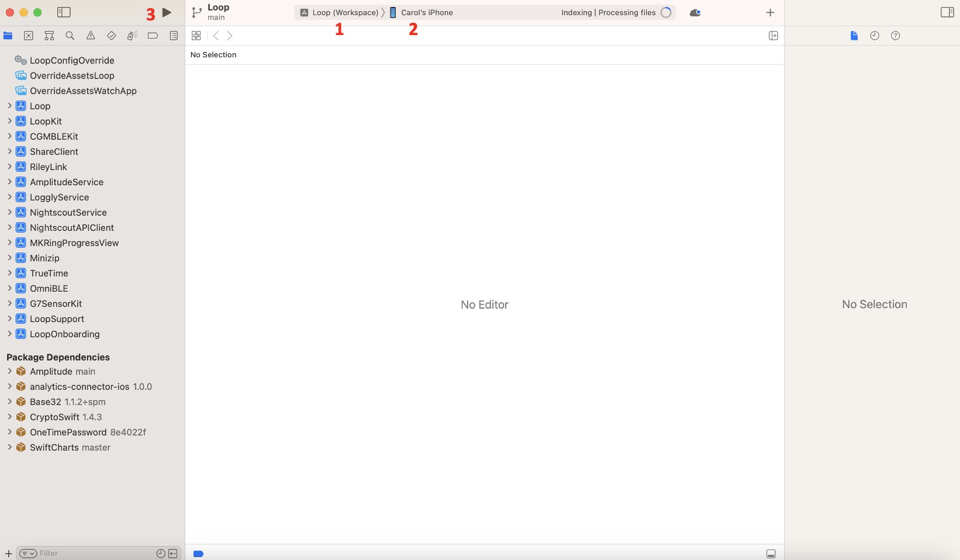Viewport: 960px width, 560px height.
Task: Show the File inspector
Action: pos(854,36)
